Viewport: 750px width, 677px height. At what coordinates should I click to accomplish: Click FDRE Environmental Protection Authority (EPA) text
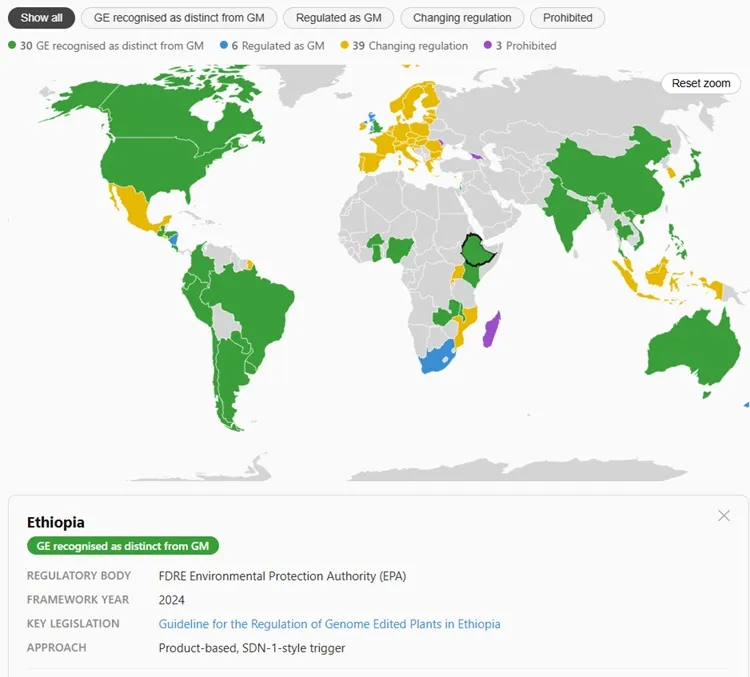coord(282,576)
